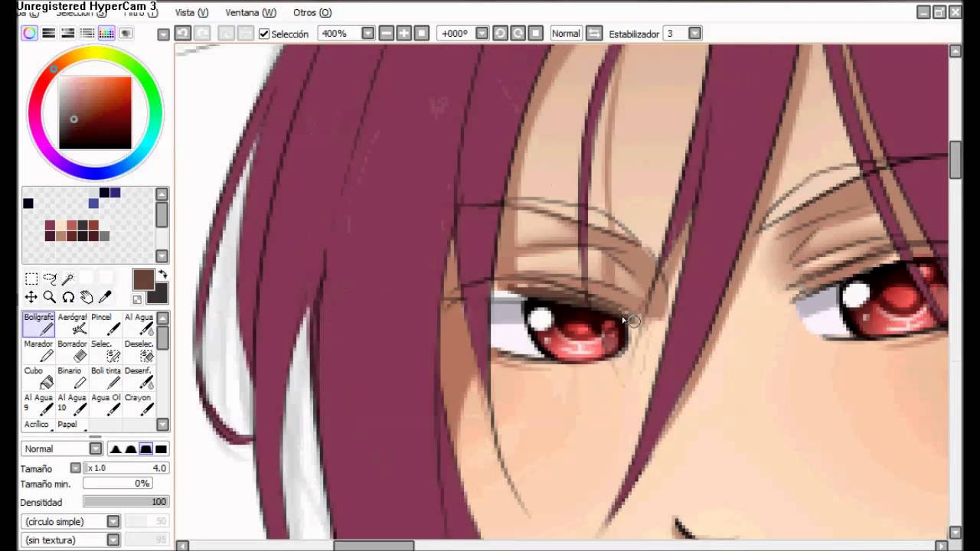Click the Densitidad slider bar

tap(126, 502)
